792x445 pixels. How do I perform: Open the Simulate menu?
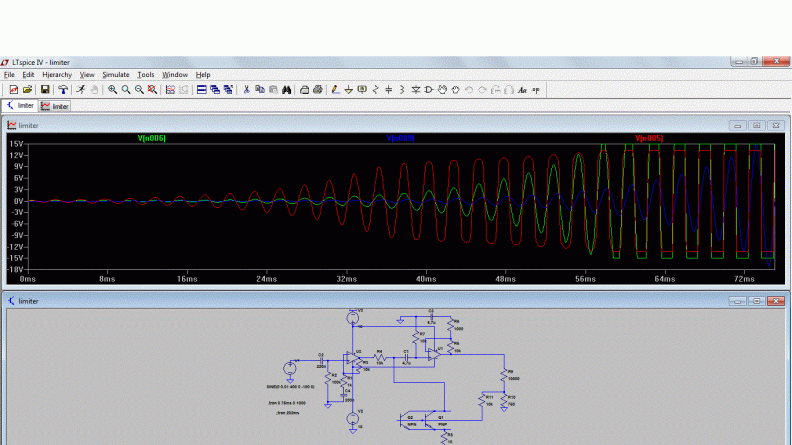tap(116, 74)
